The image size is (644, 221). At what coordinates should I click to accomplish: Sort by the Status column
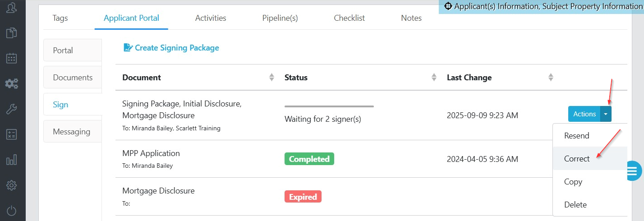[x=434, y=78]
